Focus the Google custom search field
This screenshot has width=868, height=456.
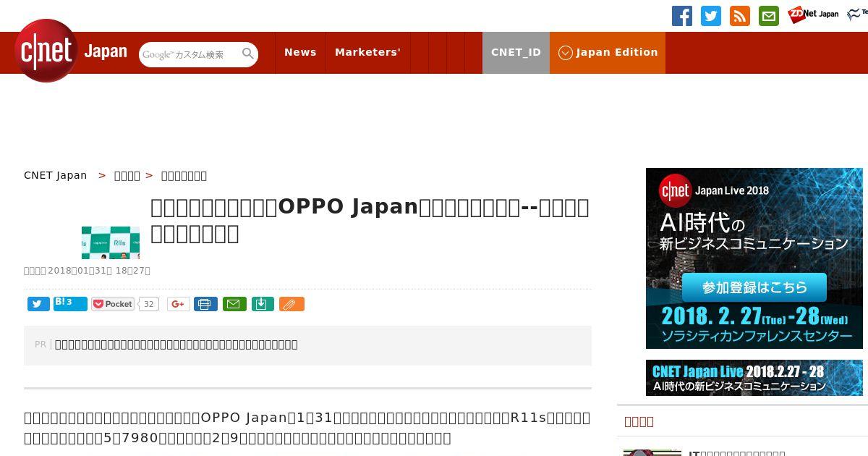point(191,54)
